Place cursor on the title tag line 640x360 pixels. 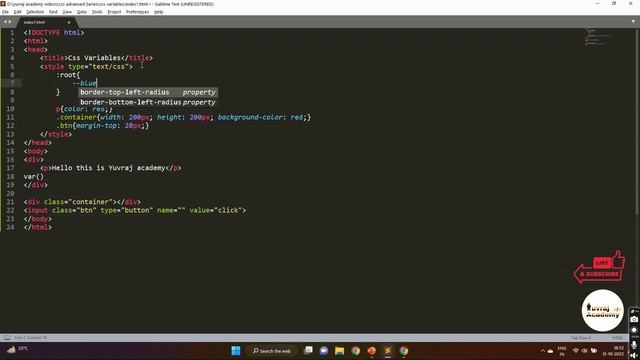96,58
